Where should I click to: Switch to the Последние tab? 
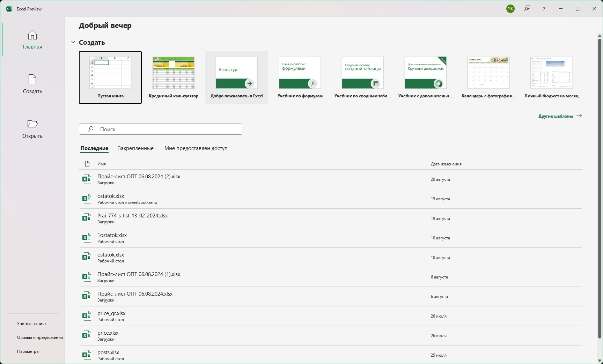point(94,148)
